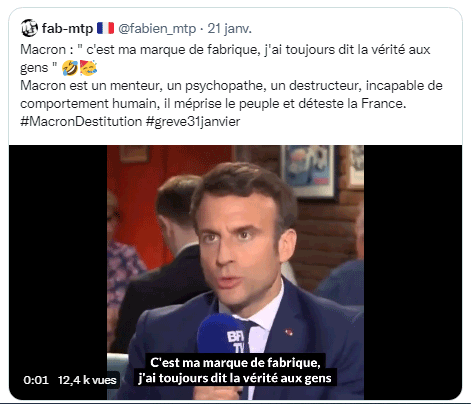Image resolution: width=471 pixels, height=404 pixels.
Task: Click the subtitle line "C'est ma marque de fabrique,"
Action: (235, 363)
